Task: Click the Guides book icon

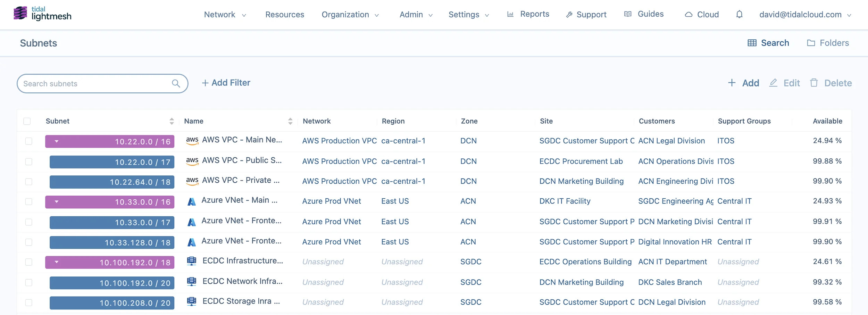Action: point(628,14)
